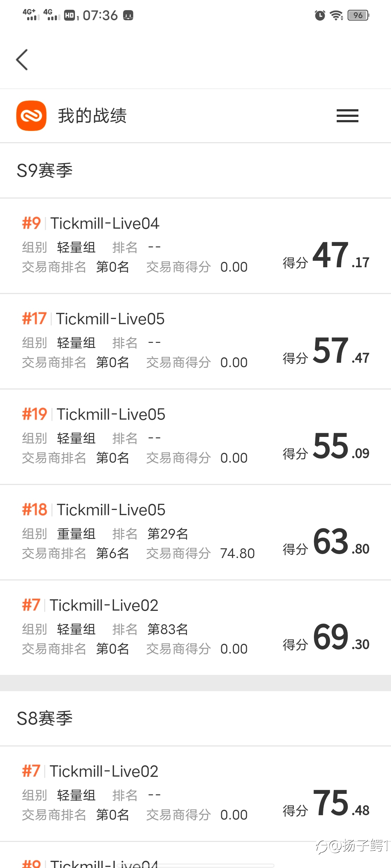Select the S9赛季 section header
This screenshot has height=868, width=391.
(x=45, y=170)
